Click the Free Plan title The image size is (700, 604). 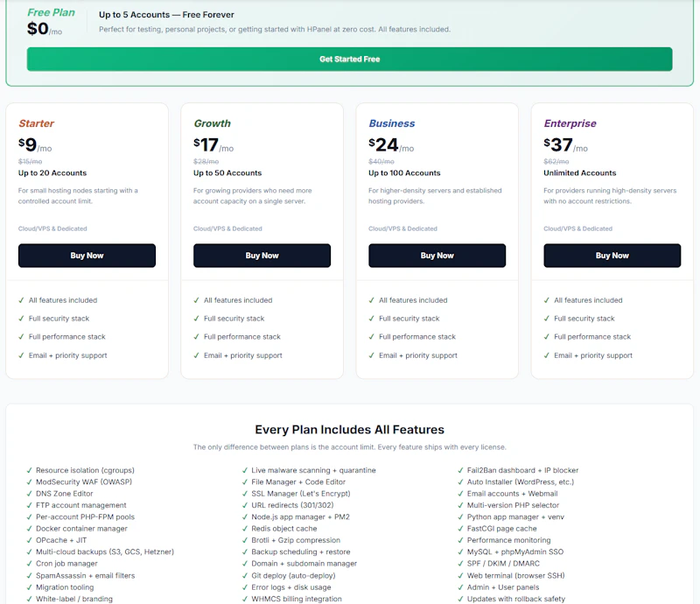pyautogui.click(x=51, y=12)
